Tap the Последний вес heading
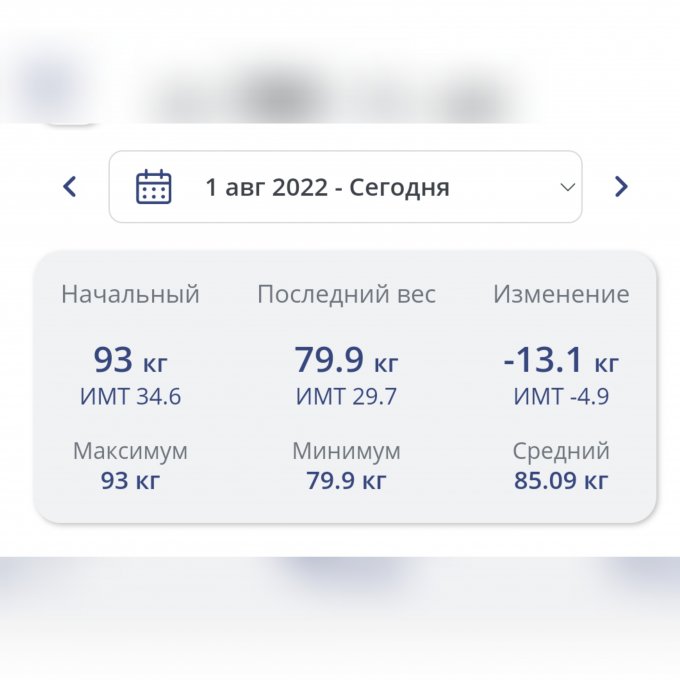Screen dimensions: 680x680 tap(346, 294)
